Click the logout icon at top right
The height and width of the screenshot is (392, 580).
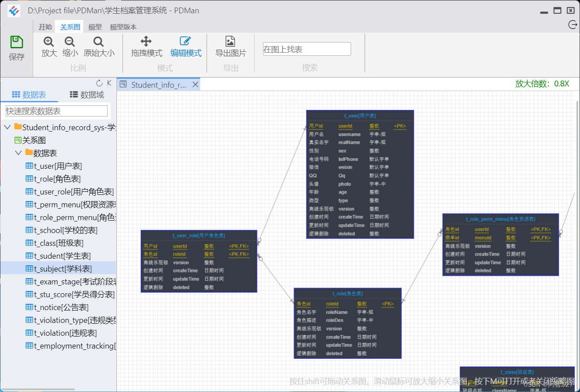pos(572,25)
